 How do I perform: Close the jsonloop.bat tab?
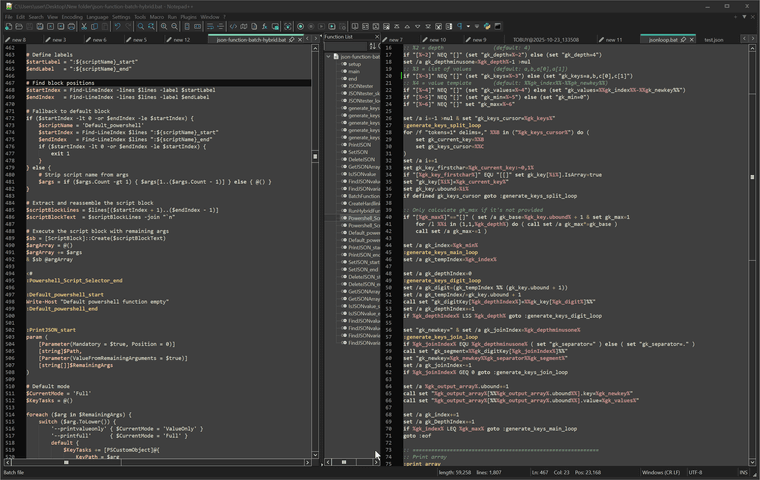[692, 40]
